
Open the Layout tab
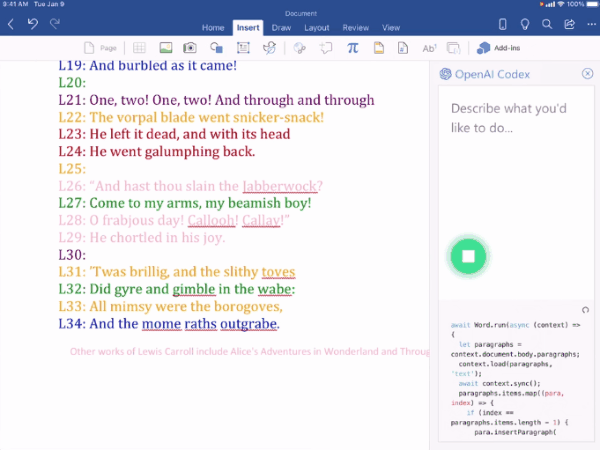(x=317, y=28)
